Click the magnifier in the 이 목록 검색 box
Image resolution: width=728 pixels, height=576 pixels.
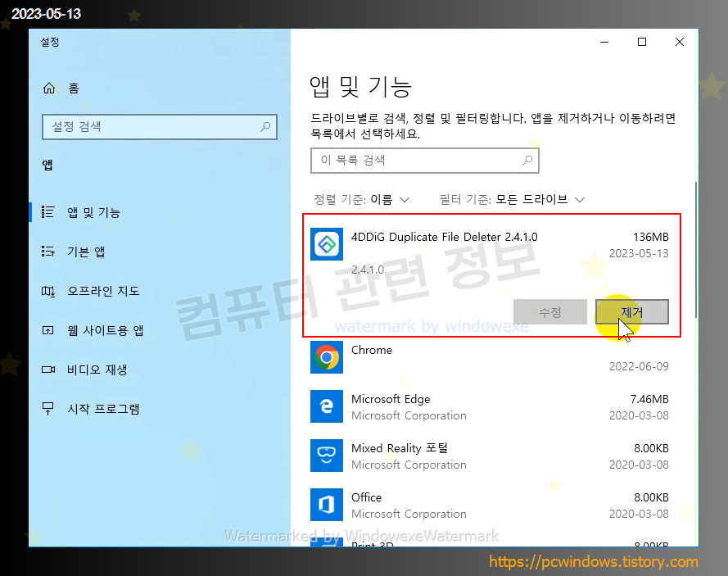coord(527,161)
